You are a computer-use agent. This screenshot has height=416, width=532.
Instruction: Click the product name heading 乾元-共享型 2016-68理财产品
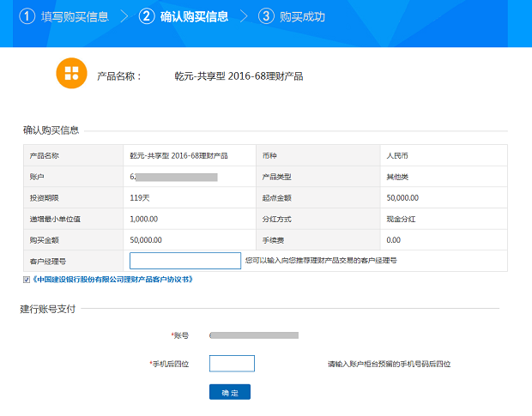pyautogui.click(x=239, y=76)
